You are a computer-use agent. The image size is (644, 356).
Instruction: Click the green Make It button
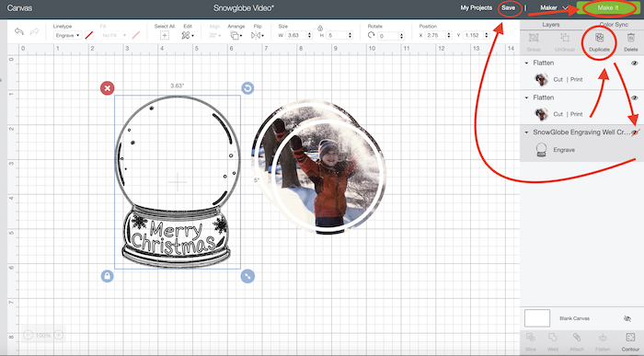click(x=608, y=7)
